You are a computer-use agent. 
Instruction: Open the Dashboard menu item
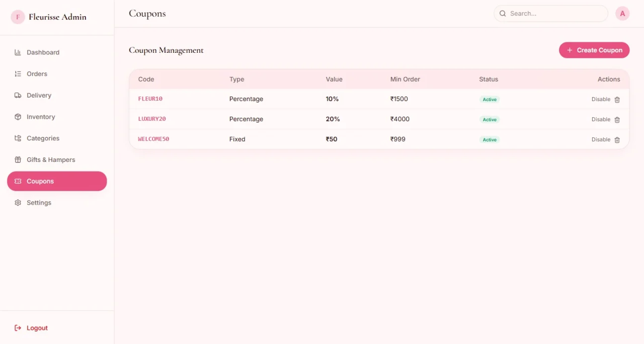coord(57,52)
